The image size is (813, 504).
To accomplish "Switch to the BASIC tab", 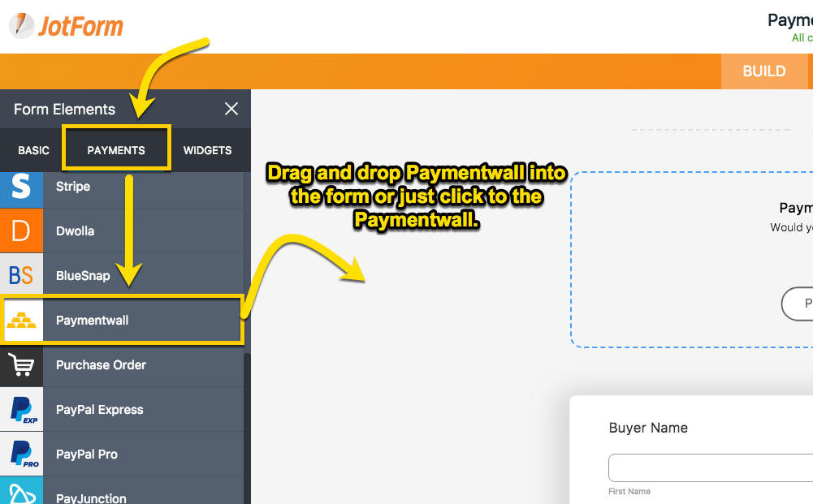I will point(33,150).
